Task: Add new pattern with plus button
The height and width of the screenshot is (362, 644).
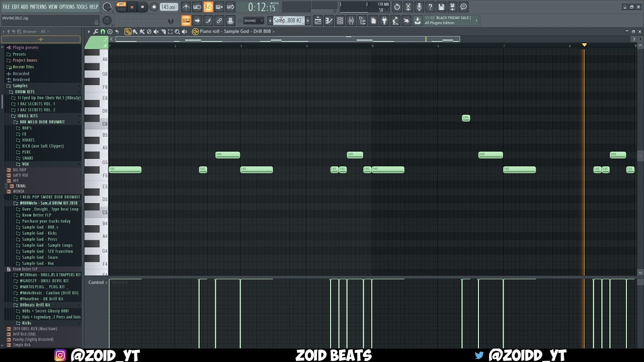Action: coord(307,21)
